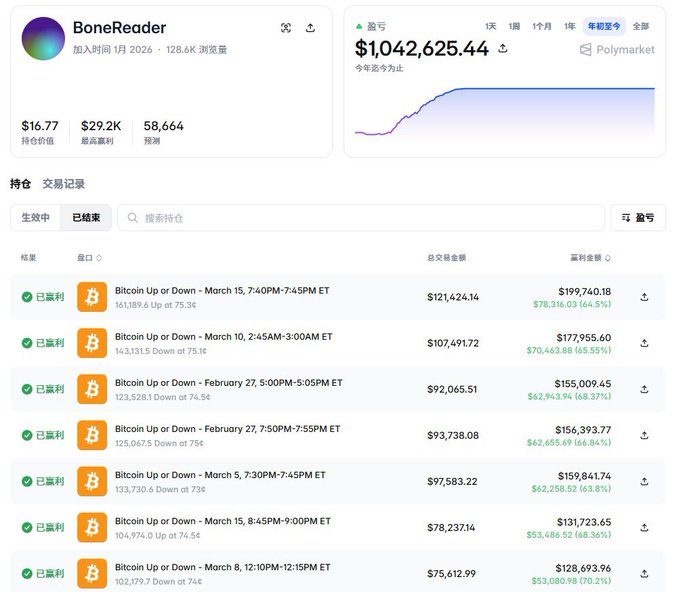
Task: Open the 盈亏 sort dropdown
Action: (638, 218)
